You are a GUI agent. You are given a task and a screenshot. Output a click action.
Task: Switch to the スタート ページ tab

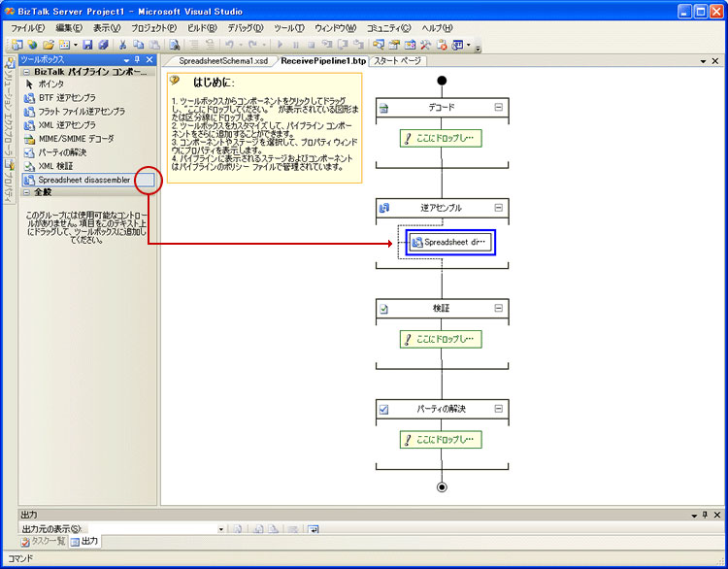pos(397,61)
